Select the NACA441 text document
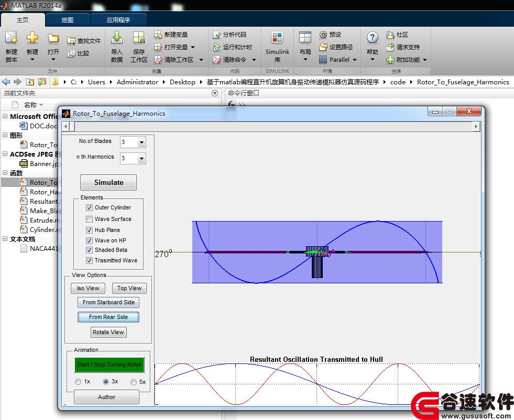The width and height of the screenshot is (514, 420). click(39, 248)
